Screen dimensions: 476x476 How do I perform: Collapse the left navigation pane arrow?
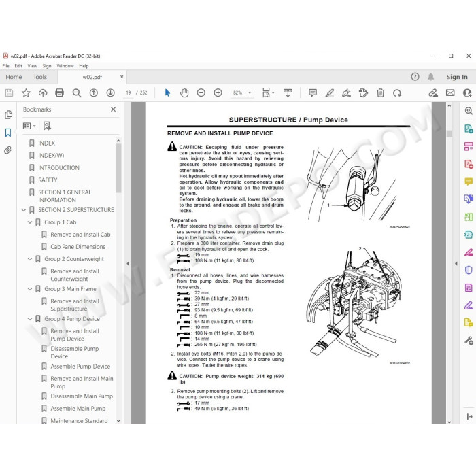tap(128, 264)
